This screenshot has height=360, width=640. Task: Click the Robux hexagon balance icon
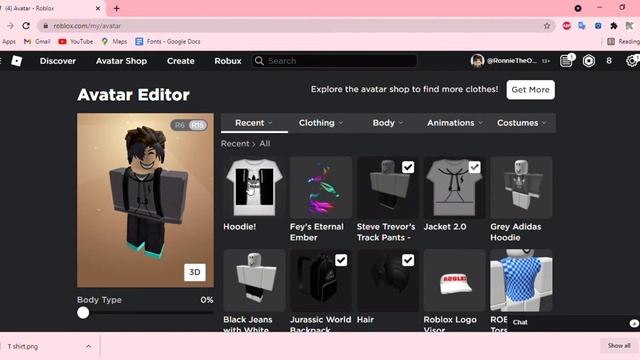pos(589,61)
